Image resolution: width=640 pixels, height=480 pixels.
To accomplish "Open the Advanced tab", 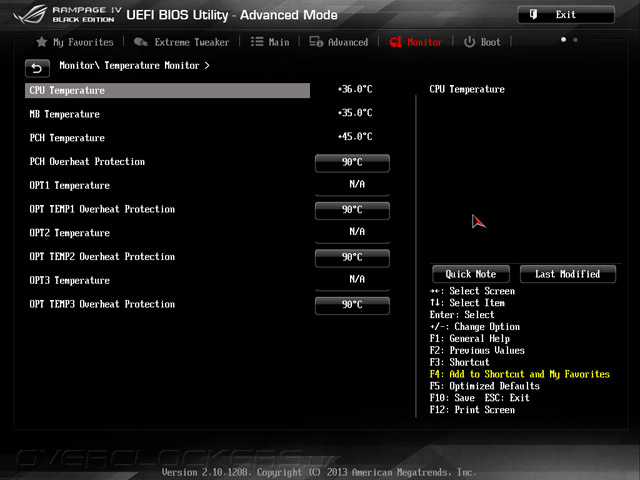I will tap(338, 42).
